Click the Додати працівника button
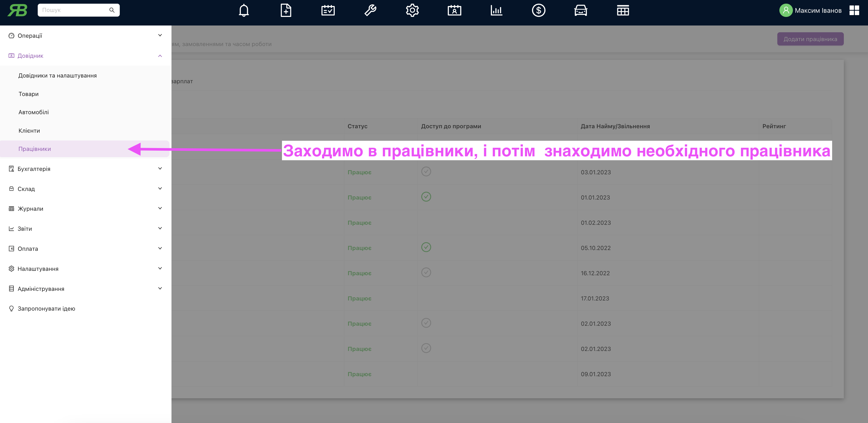This screenshot has height=423, width=868. point(810,39)
